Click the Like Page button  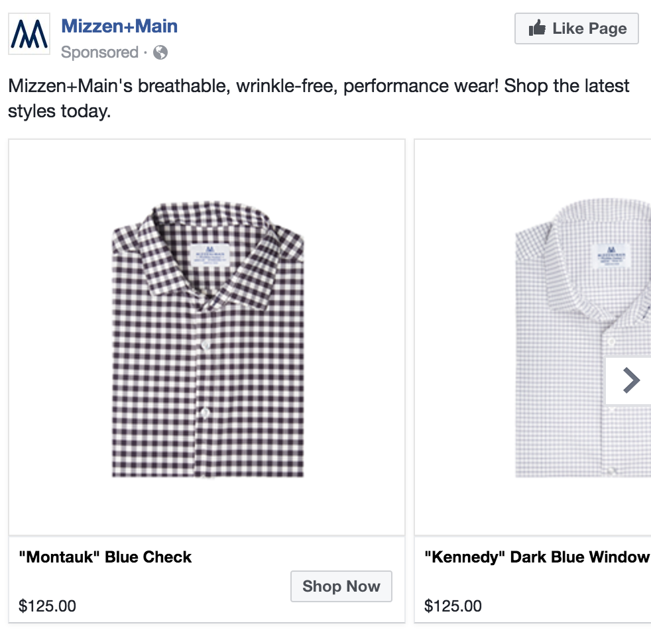tap(576, 28)
